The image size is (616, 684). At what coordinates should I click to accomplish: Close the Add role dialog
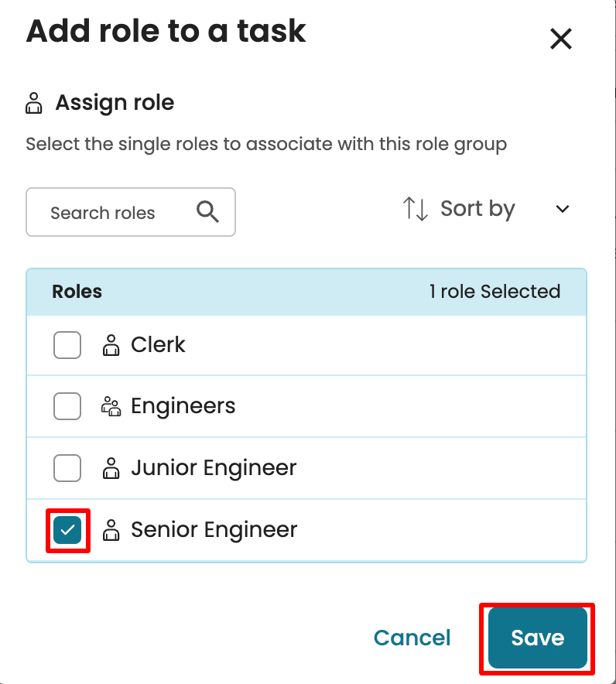(x=560, y=39)
